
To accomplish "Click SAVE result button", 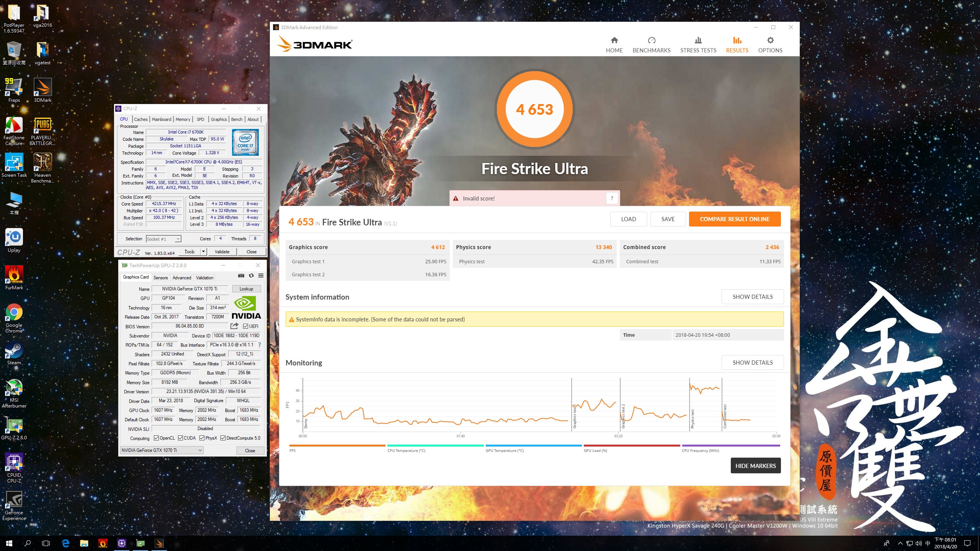I will tap(668, 219).
